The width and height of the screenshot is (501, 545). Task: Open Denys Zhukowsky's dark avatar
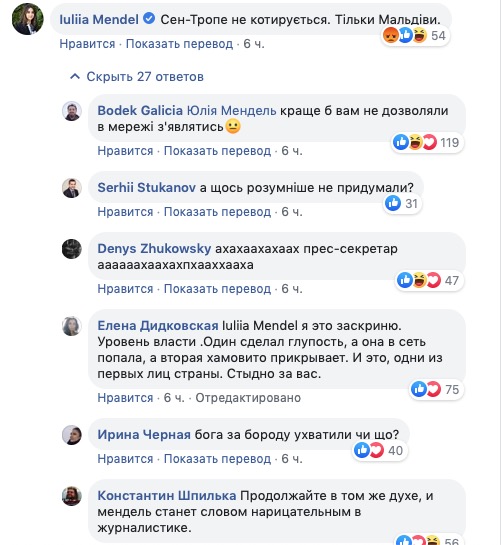(x=72, y=249)
